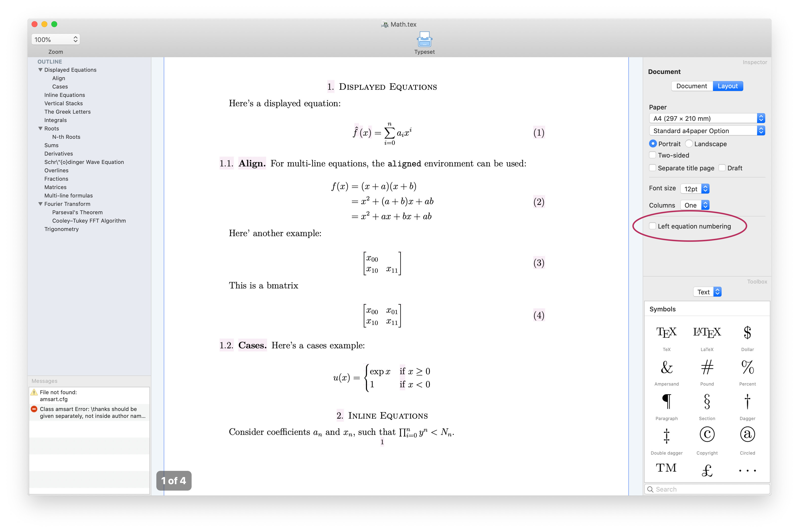799x532 pixels.
Task: Toggle the Draft checkbox
Action: [722, 168]
